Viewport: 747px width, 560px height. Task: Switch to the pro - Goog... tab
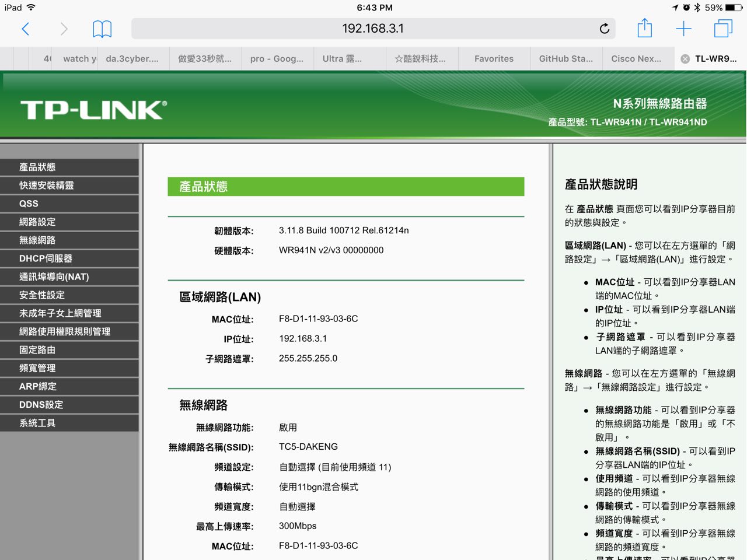pyautogui.click(x=277, y=59)
